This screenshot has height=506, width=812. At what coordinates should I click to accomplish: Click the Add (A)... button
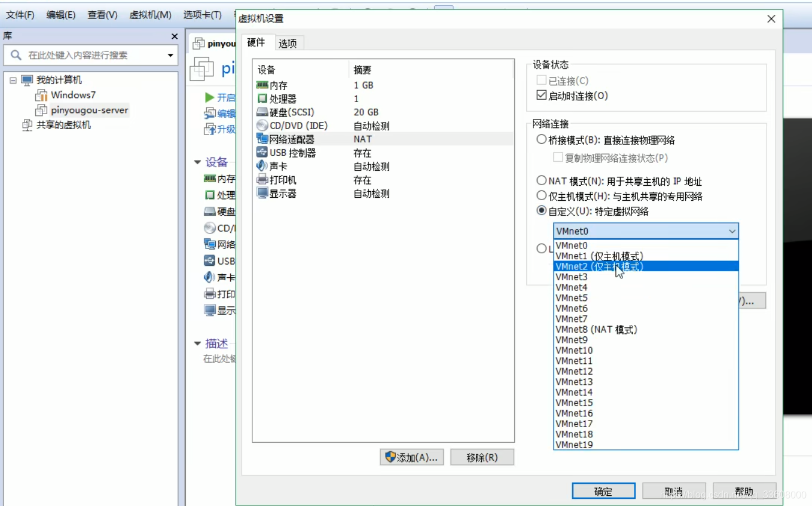tap(411, 458)
